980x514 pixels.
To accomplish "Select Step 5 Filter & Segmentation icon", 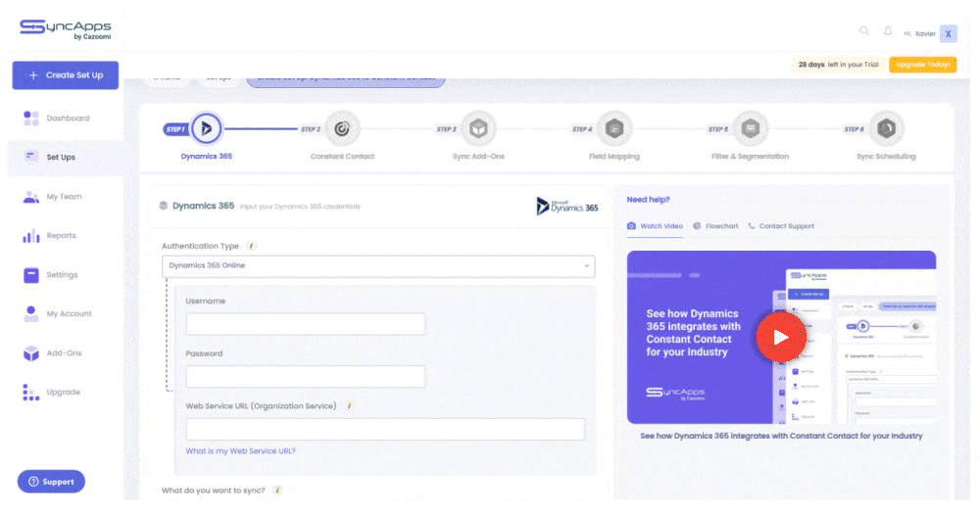I will pos(750,128).
